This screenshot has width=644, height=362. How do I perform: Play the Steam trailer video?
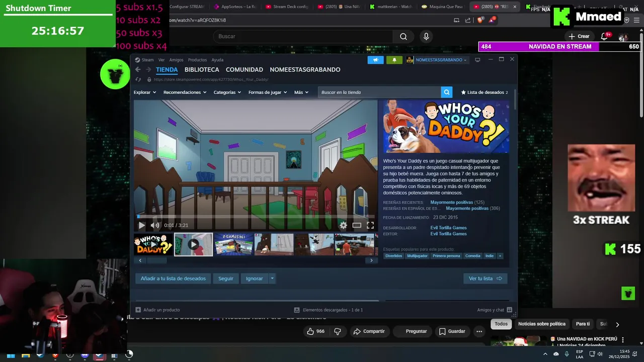[x=141, y=225]
